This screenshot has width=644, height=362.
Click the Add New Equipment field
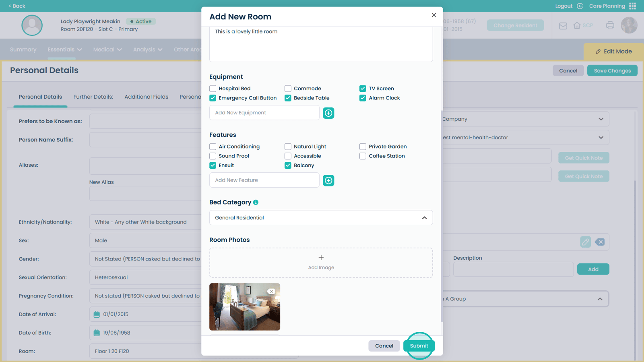[x=264, y=113]
